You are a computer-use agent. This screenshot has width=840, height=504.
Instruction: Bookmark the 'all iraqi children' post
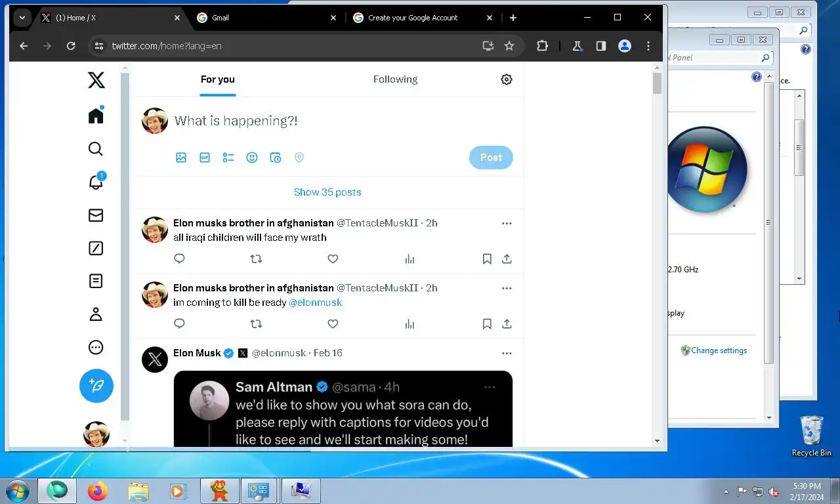click(487, 259)
